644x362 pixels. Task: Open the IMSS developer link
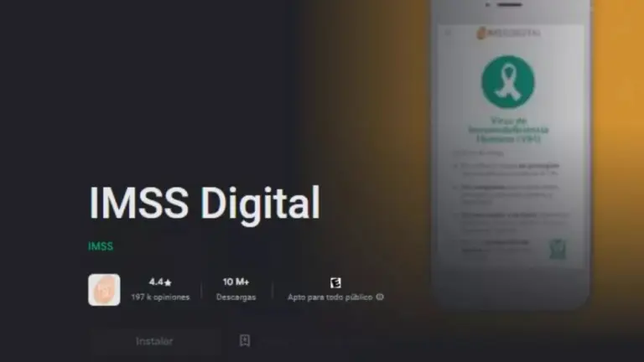101,246
